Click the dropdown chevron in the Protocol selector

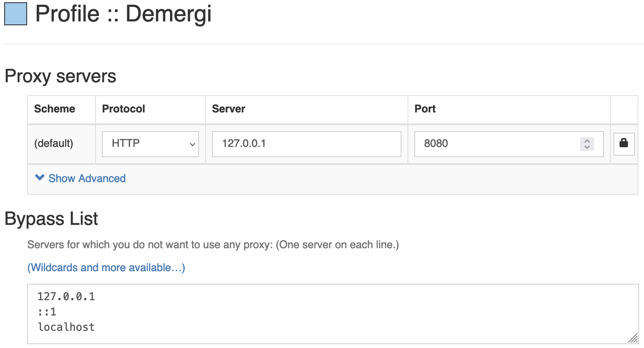point(193,144)
